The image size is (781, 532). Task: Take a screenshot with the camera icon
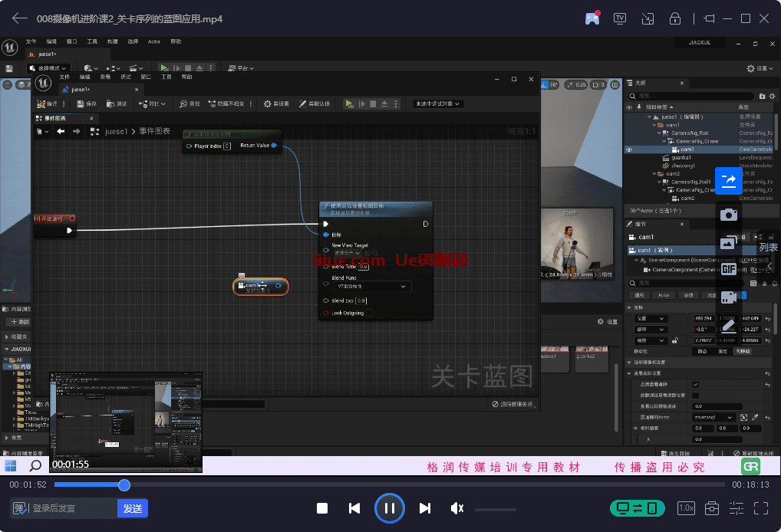(728, 215)
